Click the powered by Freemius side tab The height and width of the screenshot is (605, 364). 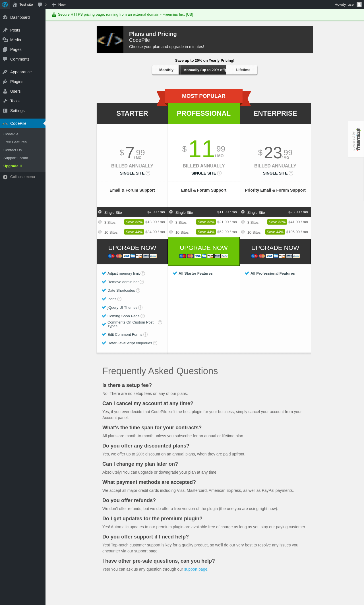click(x=356, y=139)
